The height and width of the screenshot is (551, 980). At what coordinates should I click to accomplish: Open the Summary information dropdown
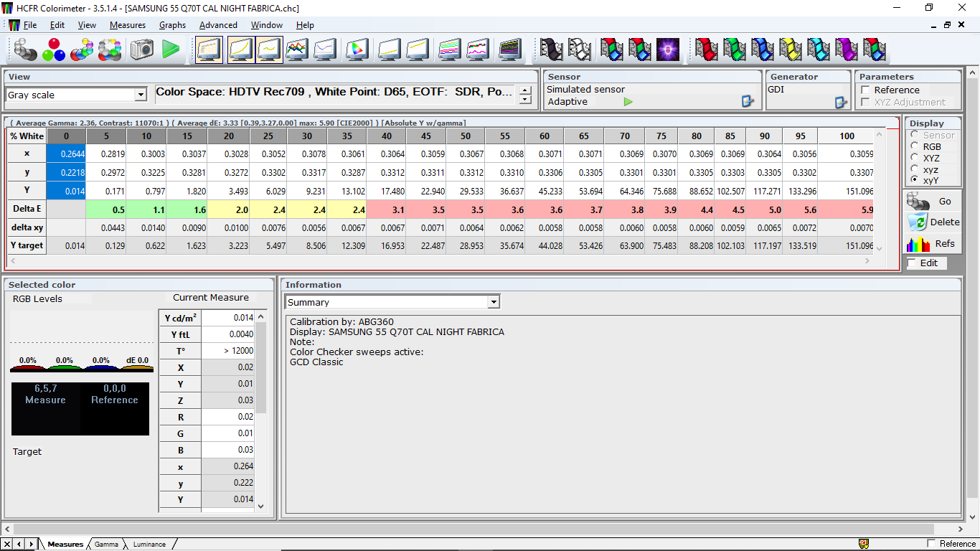493,302
